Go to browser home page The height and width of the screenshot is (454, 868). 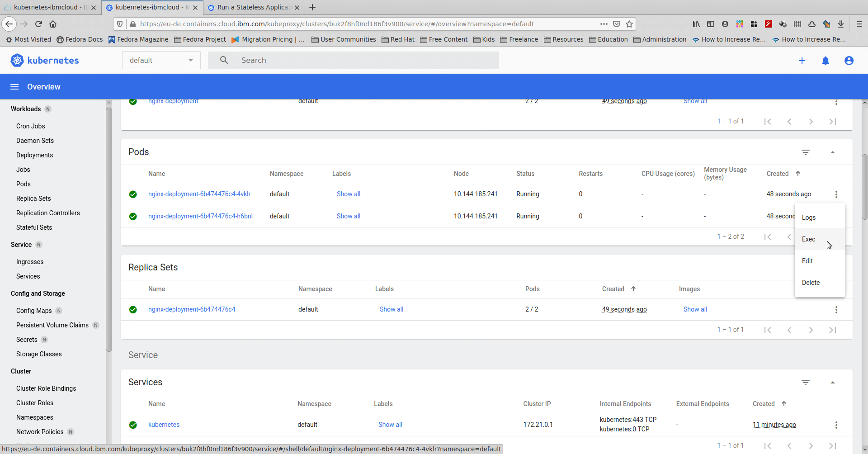[x=53, y=24]
